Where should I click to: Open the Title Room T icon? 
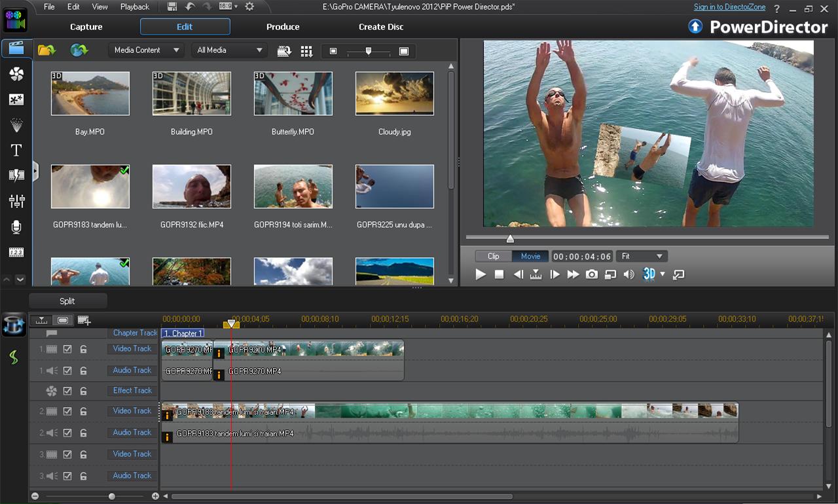point(16,150)
